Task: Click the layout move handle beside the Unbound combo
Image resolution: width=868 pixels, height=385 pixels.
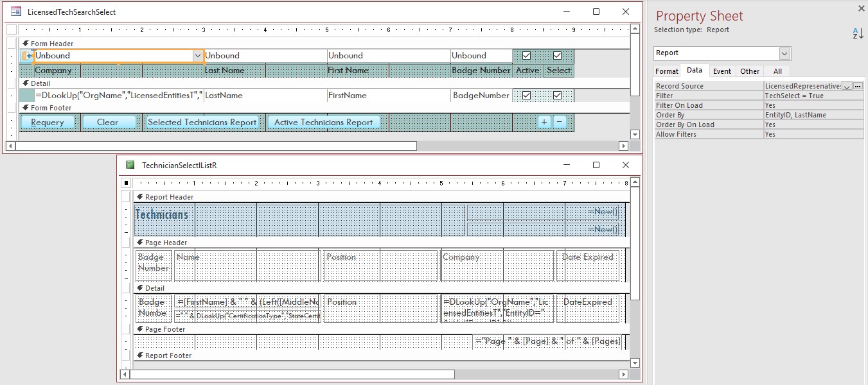Action: pyautogui.click(x=26, y=56)
